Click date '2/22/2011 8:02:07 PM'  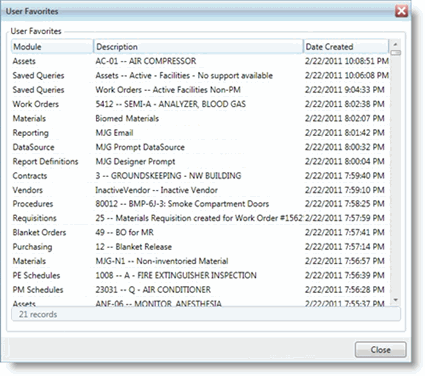345,118
